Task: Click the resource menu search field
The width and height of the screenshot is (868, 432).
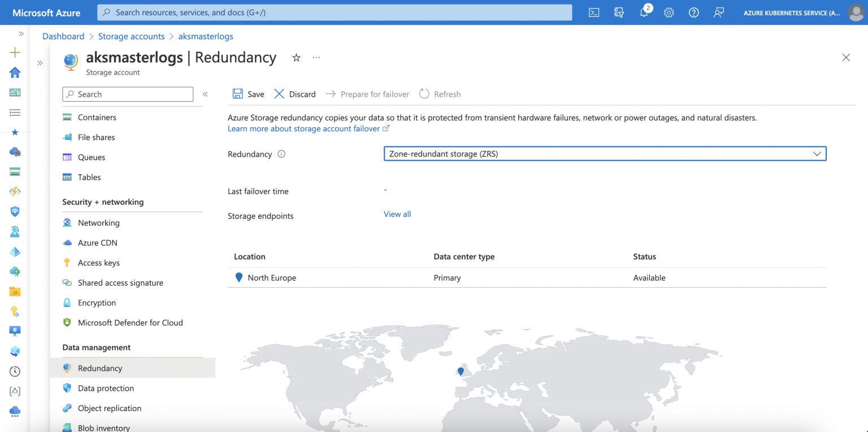Action: pyautogui.click(x=127, y=94)
